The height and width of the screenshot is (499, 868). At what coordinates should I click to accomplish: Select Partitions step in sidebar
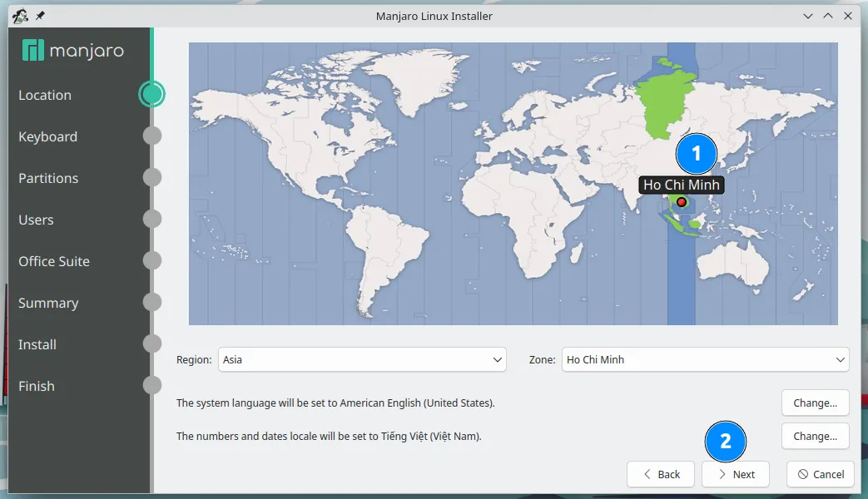tap(48, 178)
